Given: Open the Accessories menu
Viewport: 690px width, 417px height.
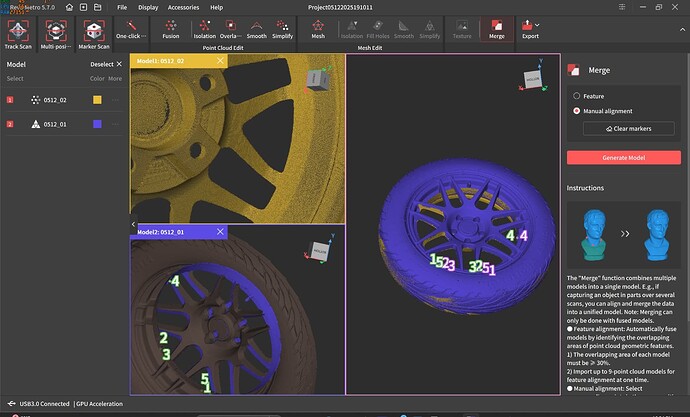Looking at the screenshot, I should [183, 7].
